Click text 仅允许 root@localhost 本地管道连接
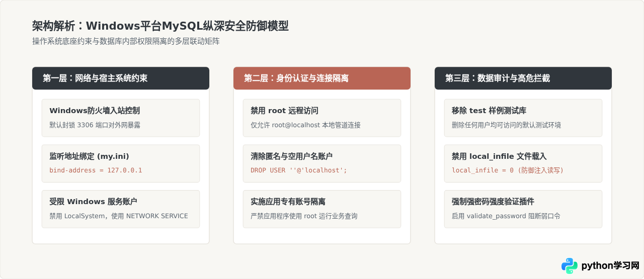 click(x=305, y=125)
